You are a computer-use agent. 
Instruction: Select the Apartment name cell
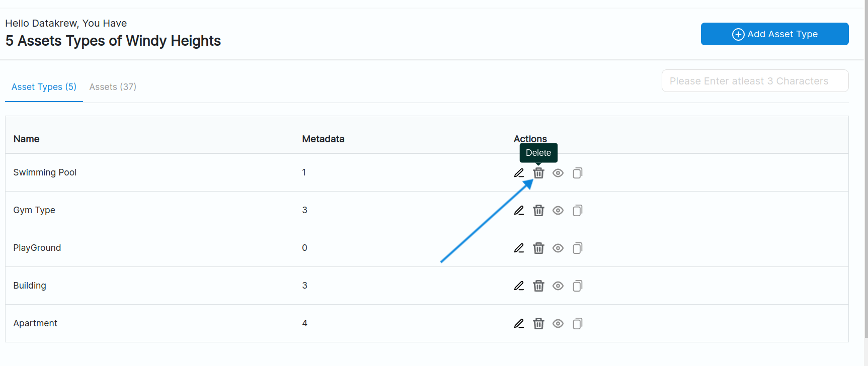pos(35,323)
